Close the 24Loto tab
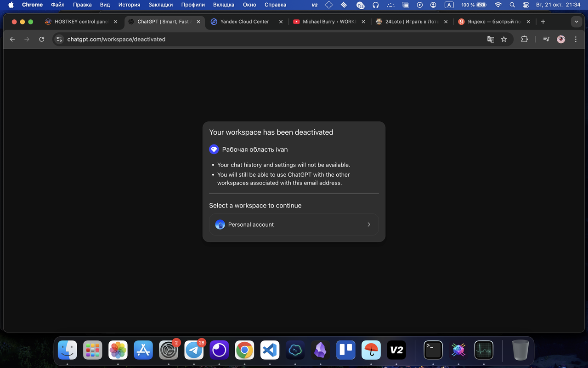Screen dimensions: 588x368 446,22
